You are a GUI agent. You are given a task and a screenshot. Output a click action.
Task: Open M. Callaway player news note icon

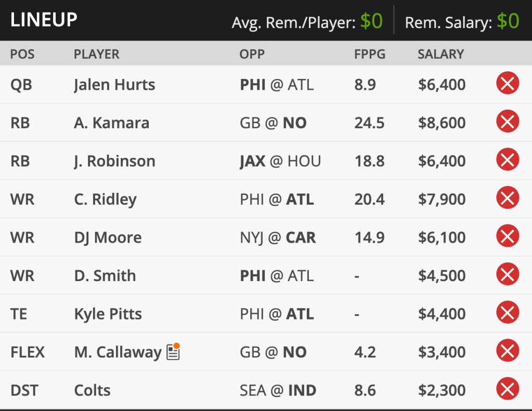(x=173, y=352)
